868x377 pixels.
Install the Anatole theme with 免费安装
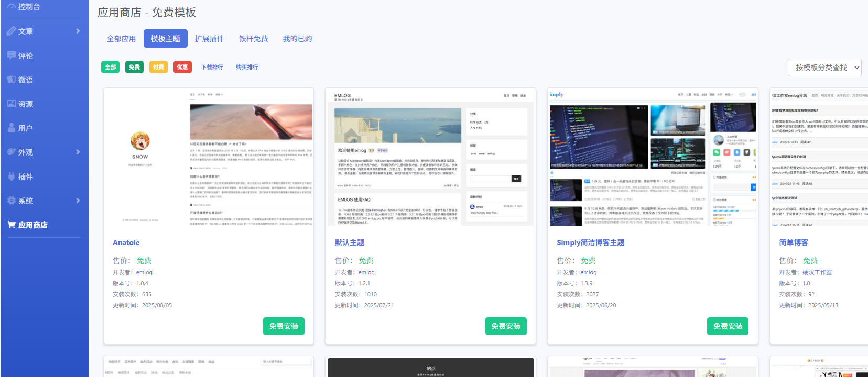click(284, 326)
